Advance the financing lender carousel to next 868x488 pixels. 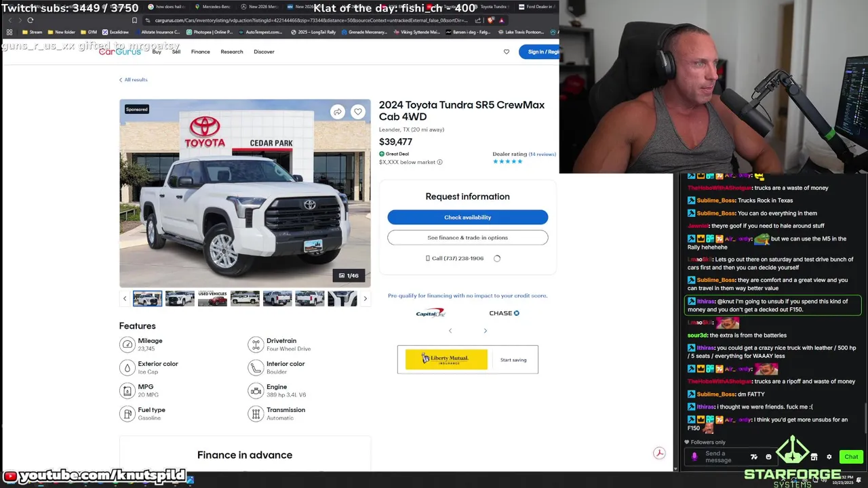click(485, 331)
